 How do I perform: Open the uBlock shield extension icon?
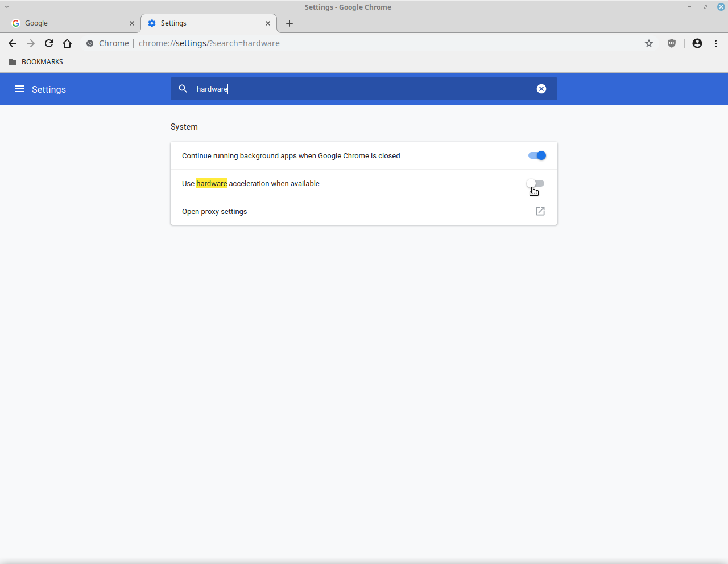click(x=672, y=43)
